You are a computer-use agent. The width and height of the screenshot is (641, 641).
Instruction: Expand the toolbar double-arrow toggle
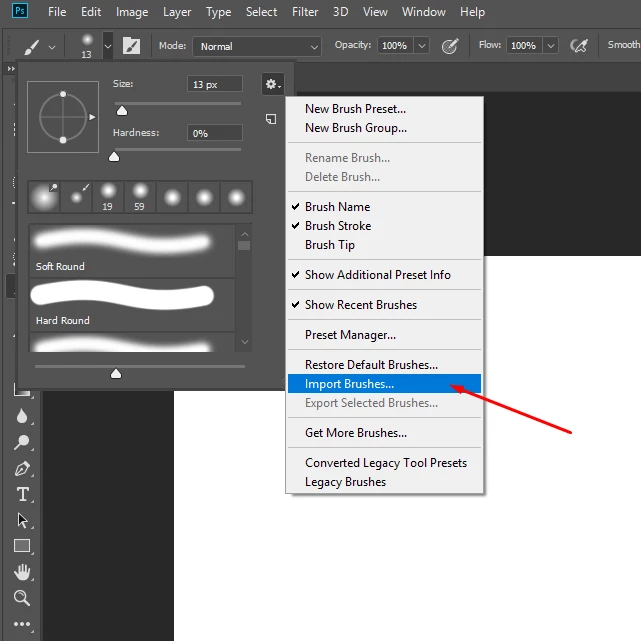[11, 68]
